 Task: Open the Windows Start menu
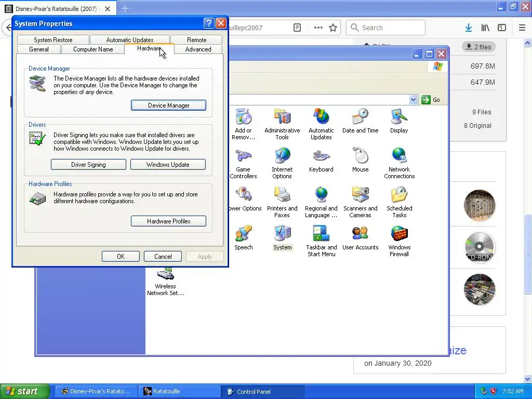click(24, 391)
